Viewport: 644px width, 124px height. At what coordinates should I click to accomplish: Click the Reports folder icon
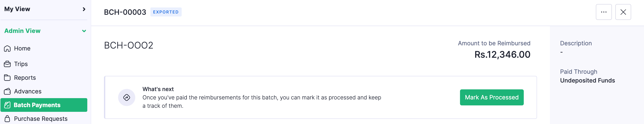tap(7, 78)
